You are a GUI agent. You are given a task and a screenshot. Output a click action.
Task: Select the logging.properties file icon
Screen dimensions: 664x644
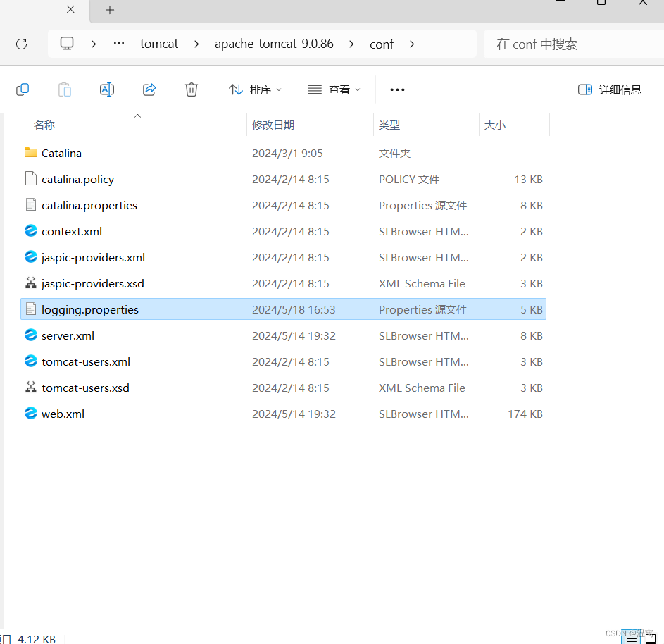point(31,309)
